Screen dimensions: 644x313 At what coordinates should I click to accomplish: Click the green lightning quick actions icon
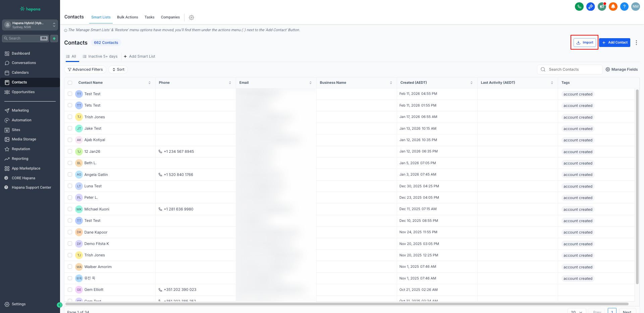click(x=54, y=39)
